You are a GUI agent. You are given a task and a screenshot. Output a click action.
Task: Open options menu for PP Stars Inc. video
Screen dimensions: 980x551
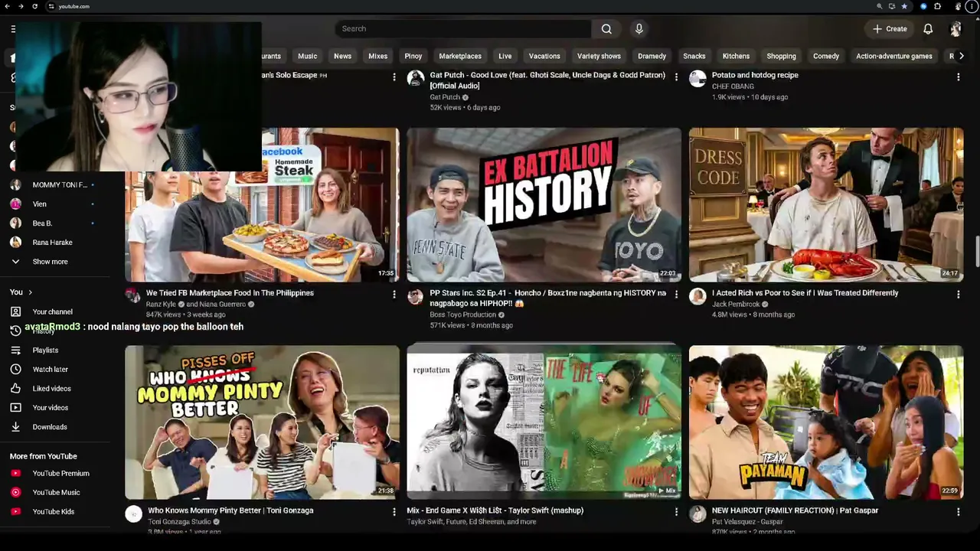(676, 294)
